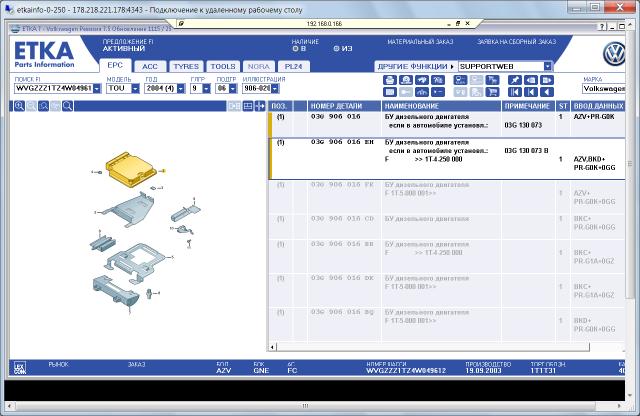Open the SUPPORTWEB dropdown
Screen dimensions: 640x416
point(548,67)
